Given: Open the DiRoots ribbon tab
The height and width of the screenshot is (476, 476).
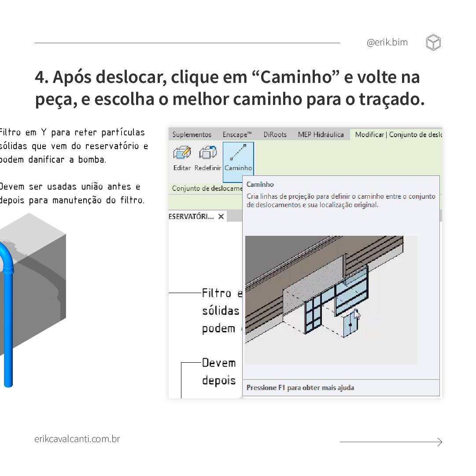Looking at the screenshot, I should pyautogui.click(x=275, y=135).
